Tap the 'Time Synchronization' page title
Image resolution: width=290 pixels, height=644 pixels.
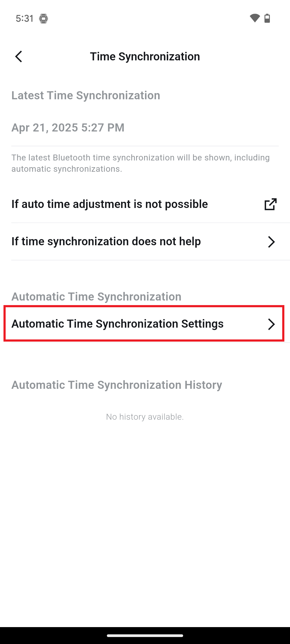145,57
